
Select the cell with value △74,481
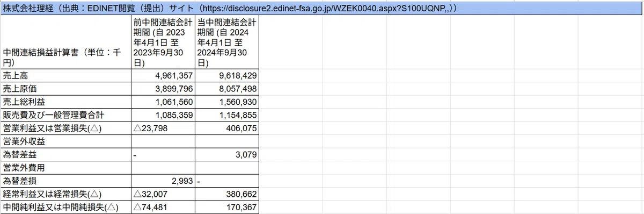tap(163, 207)
